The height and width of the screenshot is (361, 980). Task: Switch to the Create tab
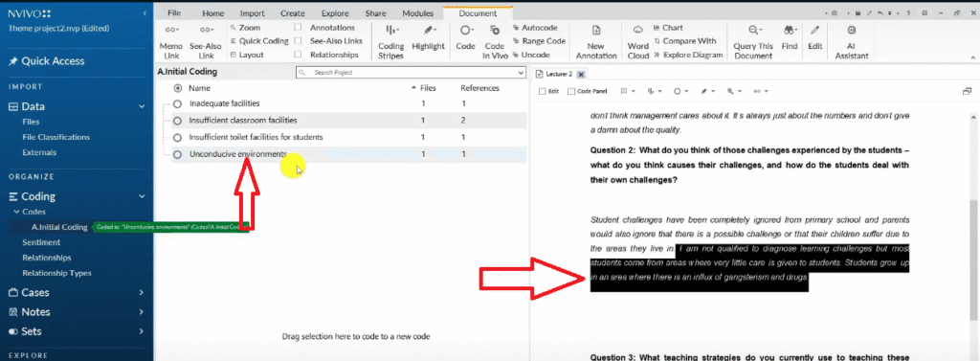(x=293, y=13)
